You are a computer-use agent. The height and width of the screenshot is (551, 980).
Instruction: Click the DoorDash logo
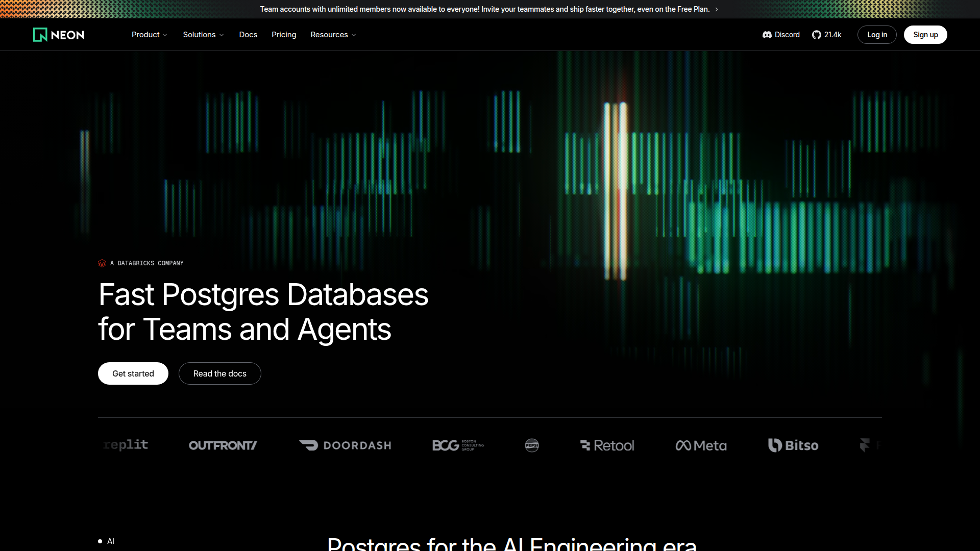(345, 445)
